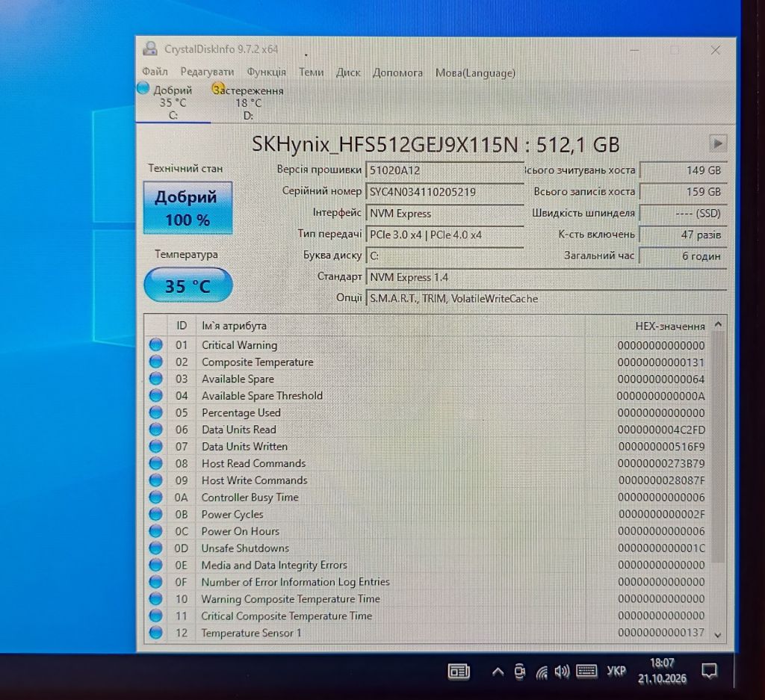765x700 pixels.
Task: Click the power-on count value 47 разів
Action: coord(683,235)
